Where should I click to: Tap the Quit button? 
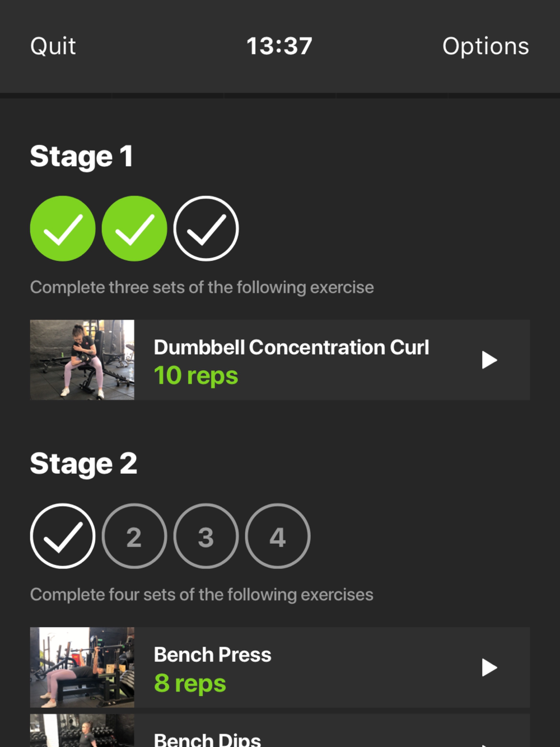53,46
